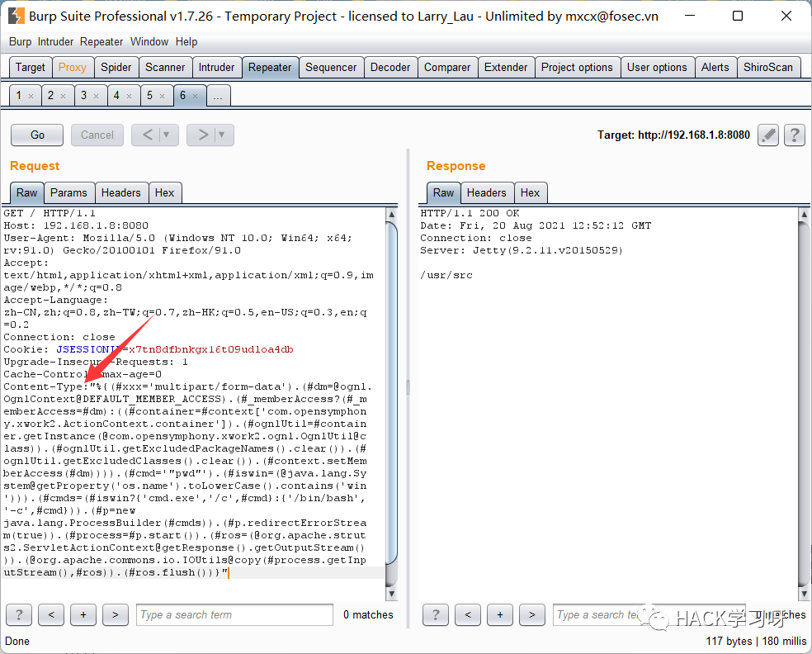Click the pencil icon to edit target
Screen dimensions: 812x654
768,135
